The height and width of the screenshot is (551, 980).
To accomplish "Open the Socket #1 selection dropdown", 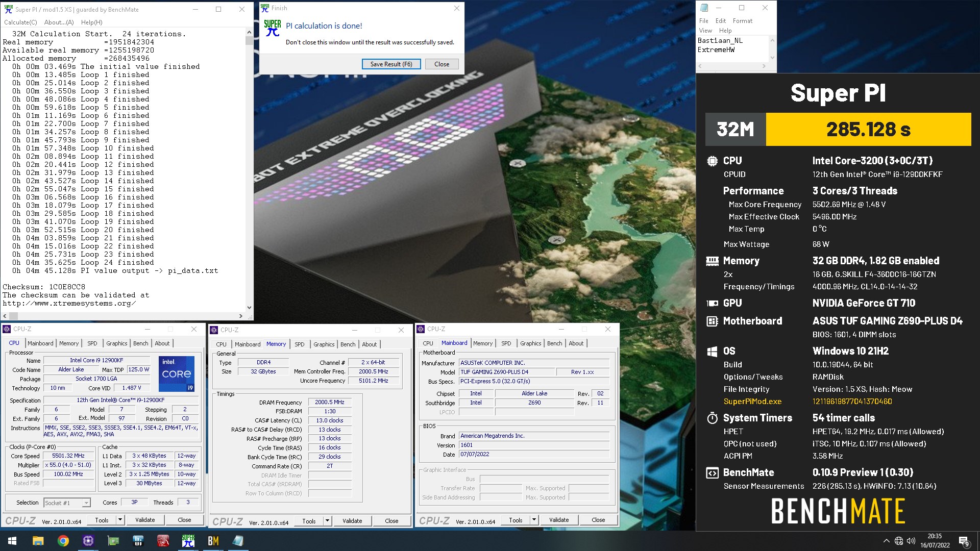I will coord(67,503).
